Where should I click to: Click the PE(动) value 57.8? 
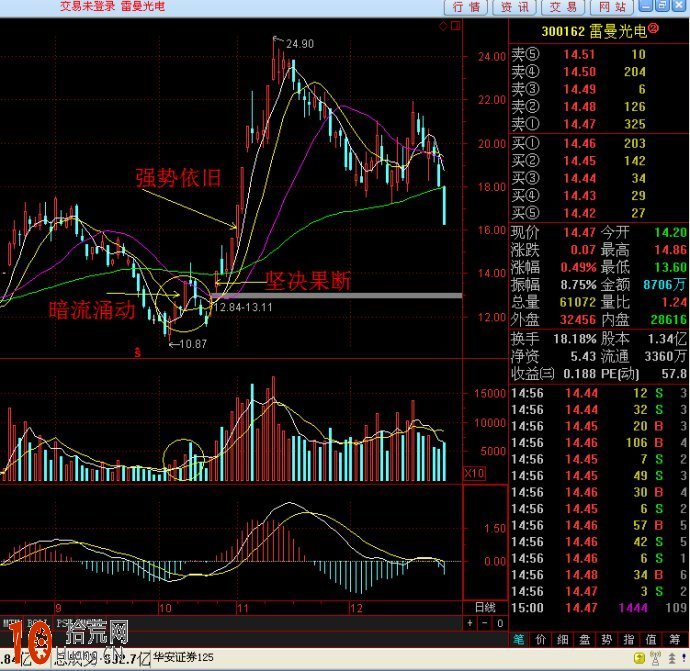pyautogui.click(x=674, y=374)
